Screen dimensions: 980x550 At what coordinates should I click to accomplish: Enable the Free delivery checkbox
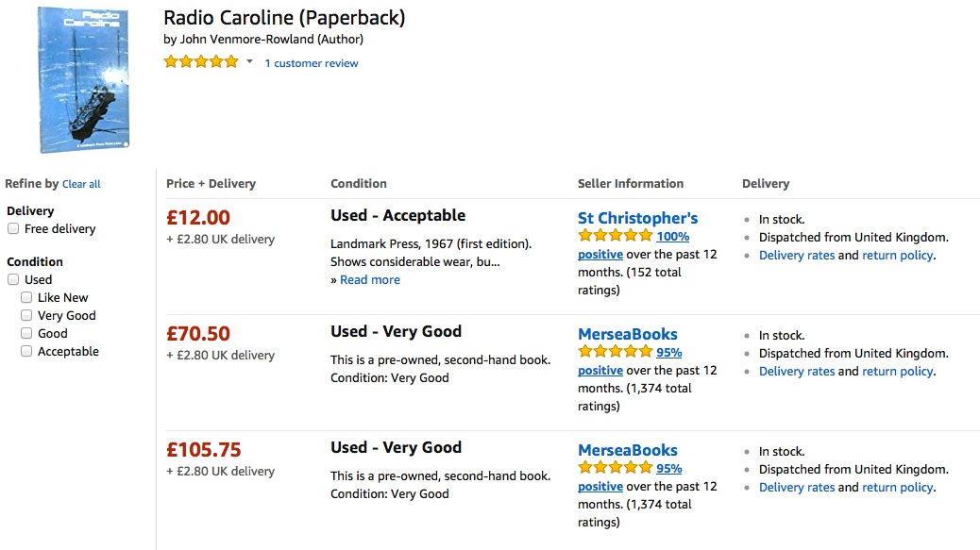click(13, 229)
